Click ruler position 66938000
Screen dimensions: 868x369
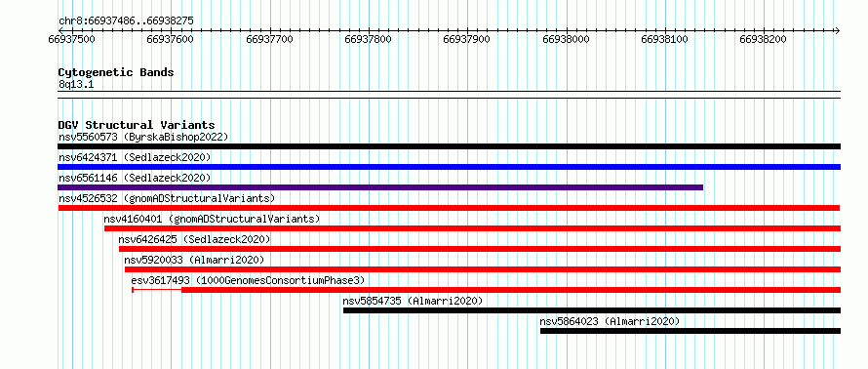(x=567, y=39)
